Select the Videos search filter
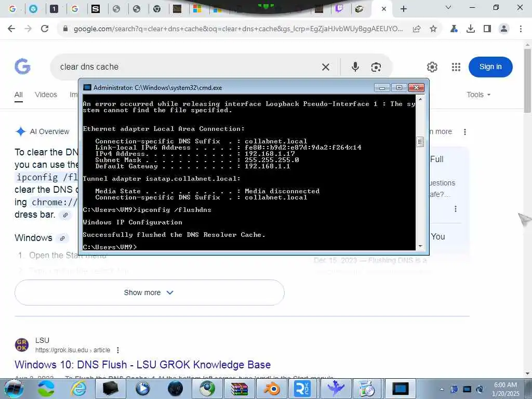532x399 pixels. pyautogui.click(x=46, y=95)
